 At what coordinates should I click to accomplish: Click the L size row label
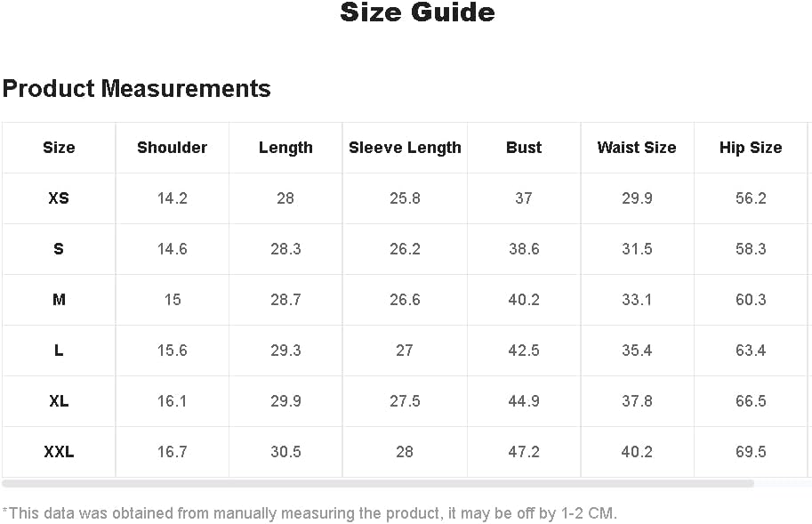point(59,351)
